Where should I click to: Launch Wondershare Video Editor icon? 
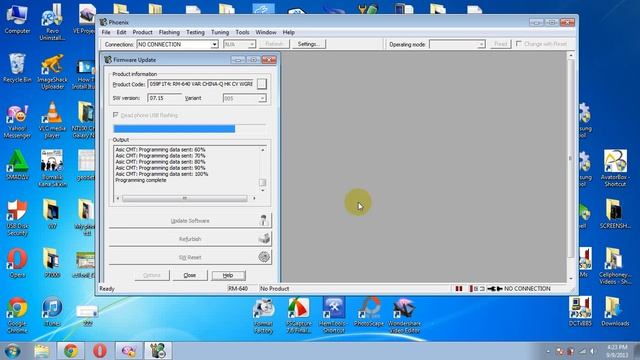click(404, 316)
